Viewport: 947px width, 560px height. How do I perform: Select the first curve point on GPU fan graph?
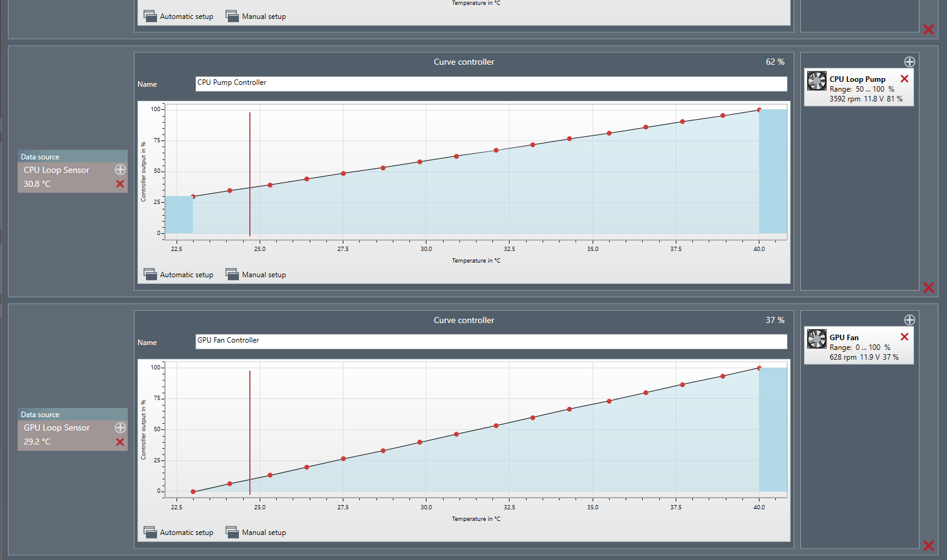click(193, 492)
